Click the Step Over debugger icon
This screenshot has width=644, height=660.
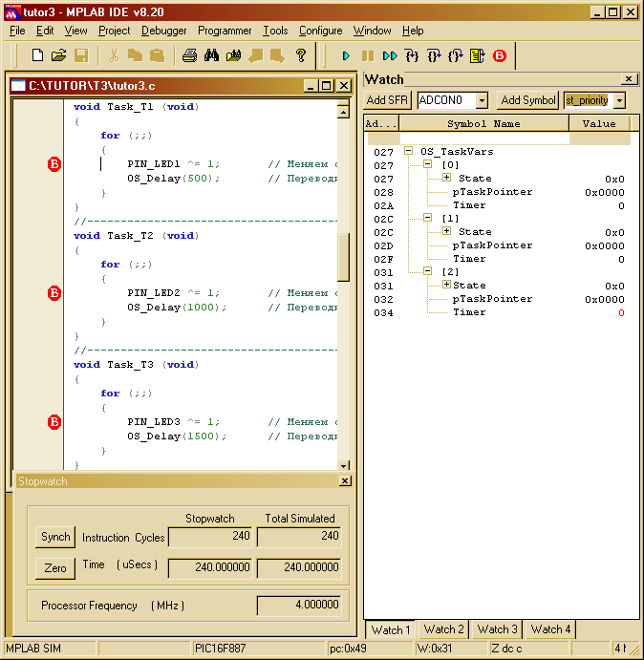[x=434, y=55]
